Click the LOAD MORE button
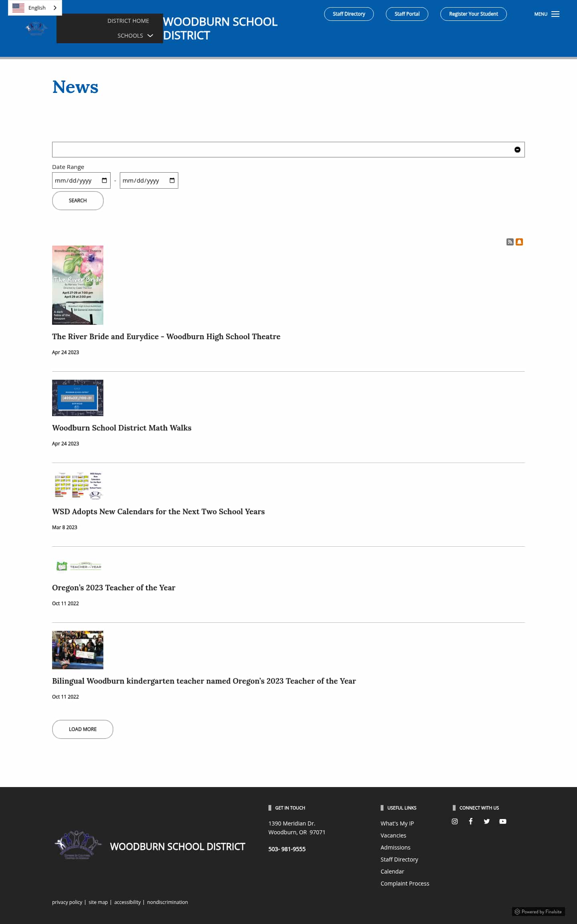The height and width of the screenshot is (924, 577). tap(83, 729)
